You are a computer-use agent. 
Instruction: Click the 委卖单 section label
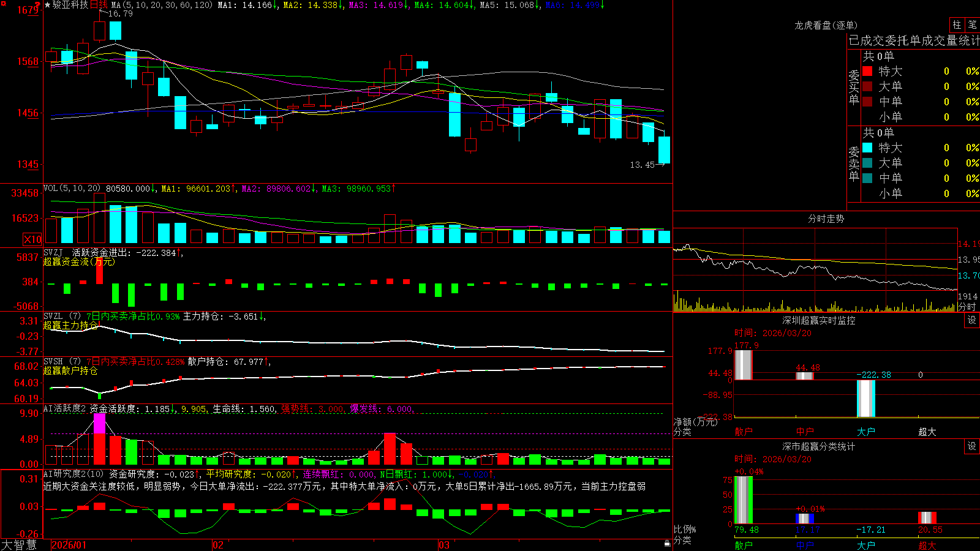(x=854, y=163)
